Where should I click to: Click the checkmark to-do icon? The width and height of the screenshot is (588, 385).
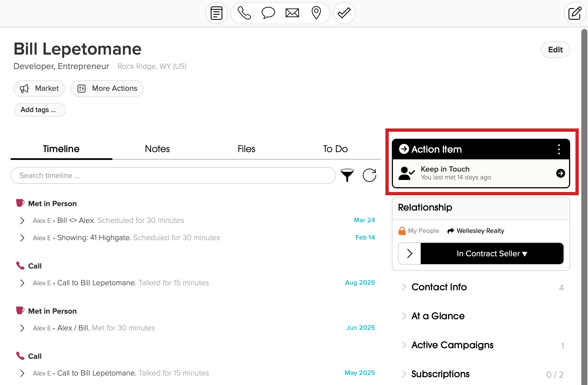(344, 13)
